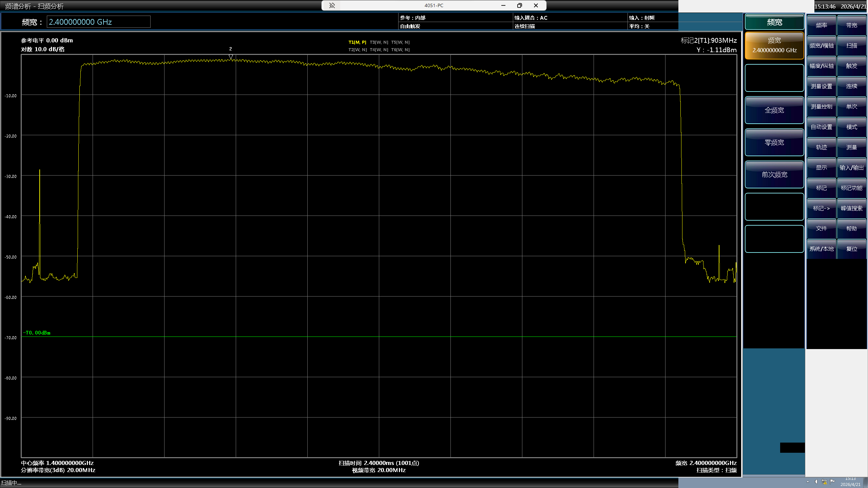Image resolution: width=868 pixels, height=488 pixels.
Task: Open the 幅度/纵轴 amplitude key
Action: (x=821, y=66)
